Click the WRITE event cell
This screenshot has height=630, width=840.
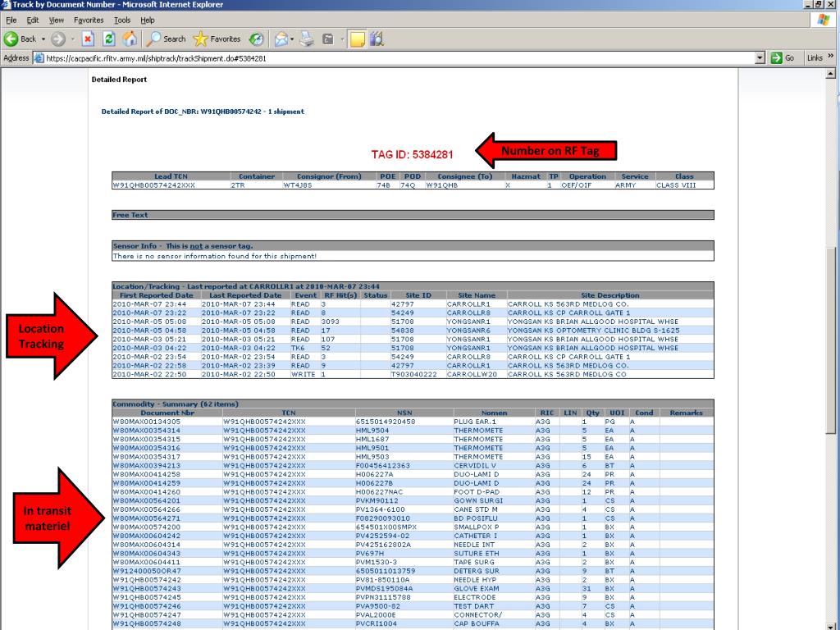(303, 374)
